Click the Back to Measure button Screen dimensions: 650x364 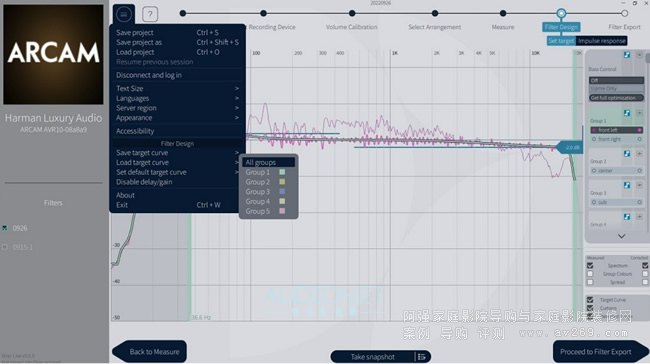[154, 352]
